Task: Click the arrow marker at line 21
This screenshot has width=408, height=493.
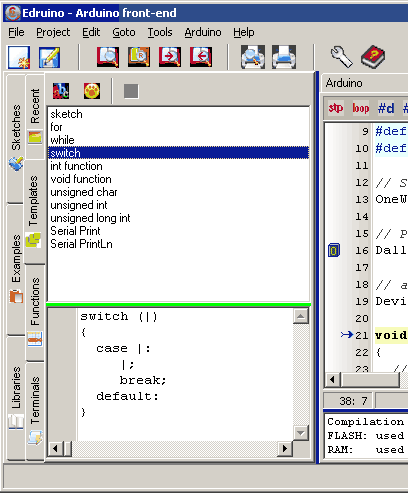Action: coord(347,334)
